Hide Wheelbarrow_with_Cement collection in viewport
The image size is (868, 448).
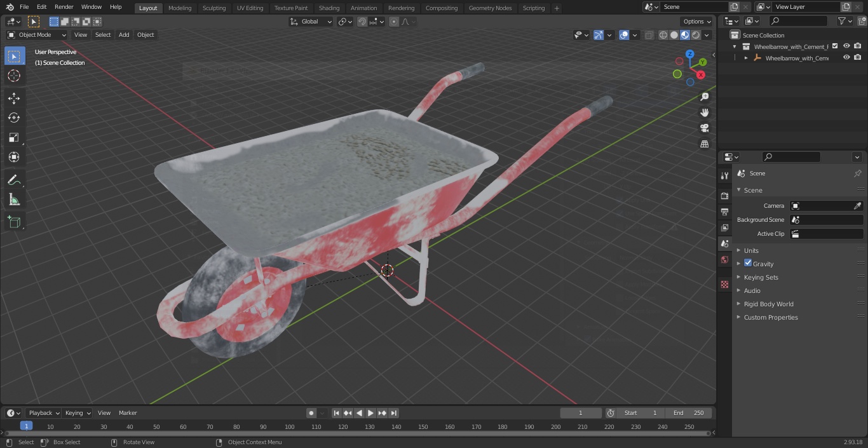(846, 46)
